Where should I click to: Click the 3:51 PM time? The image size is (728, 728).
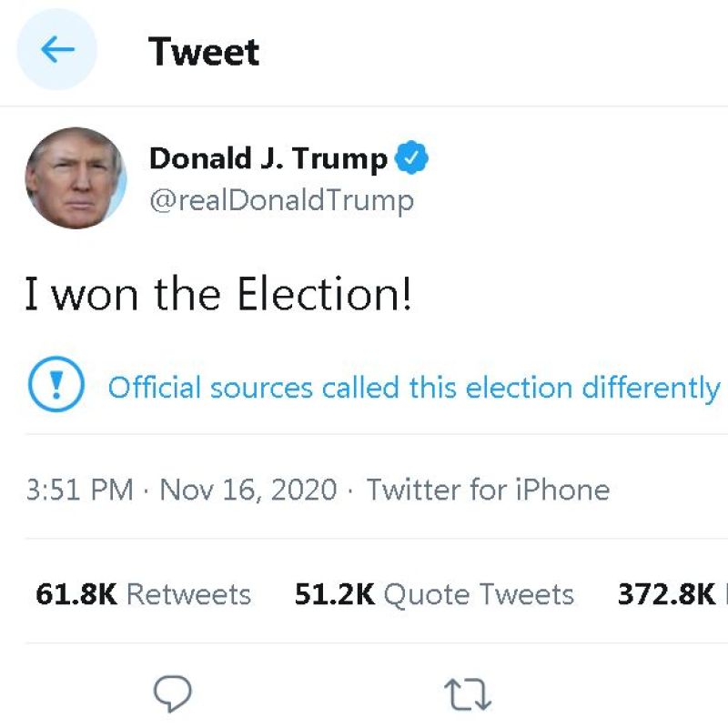(80, 490)
